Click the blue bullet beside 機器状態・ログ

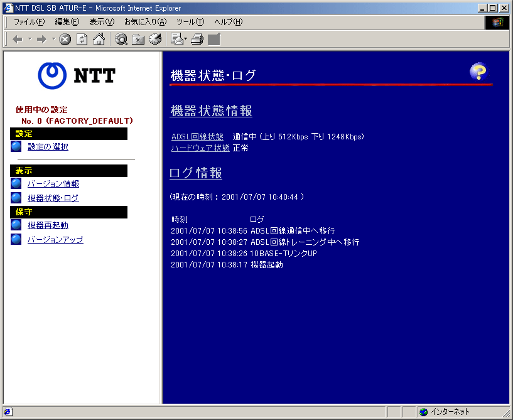tap(16, 198)
